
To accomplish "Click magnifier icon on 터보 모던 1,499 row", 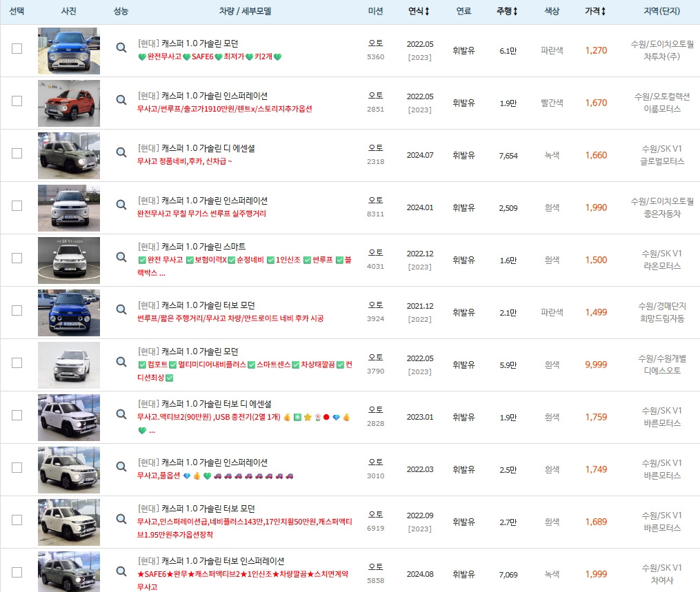I will 121,309.
